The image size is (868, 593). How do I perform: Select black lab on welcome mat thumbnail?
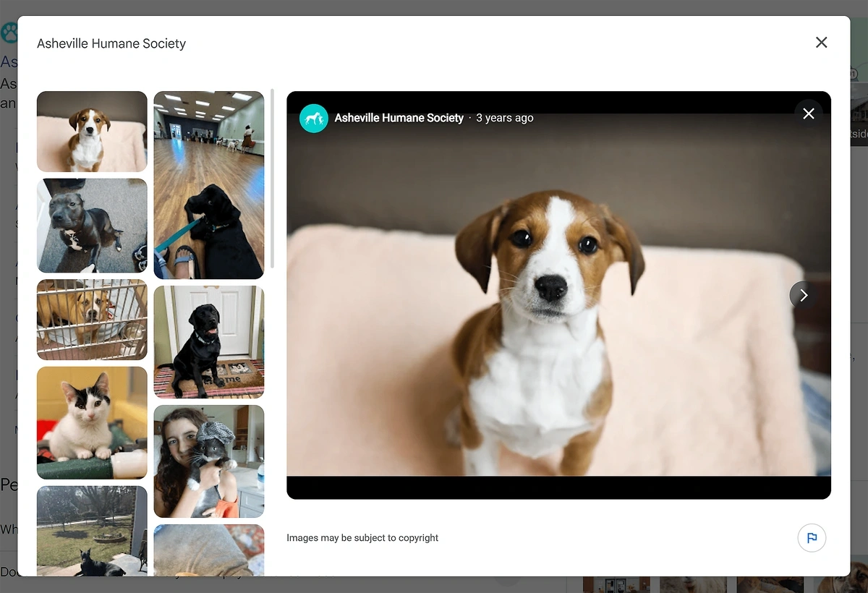209,342
